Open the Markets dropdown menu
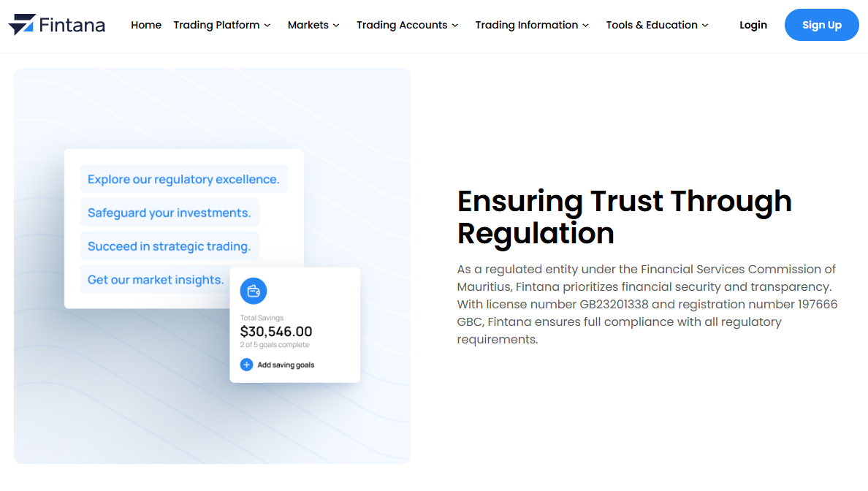This screenshot has height=491, width=868. point(313,25)
